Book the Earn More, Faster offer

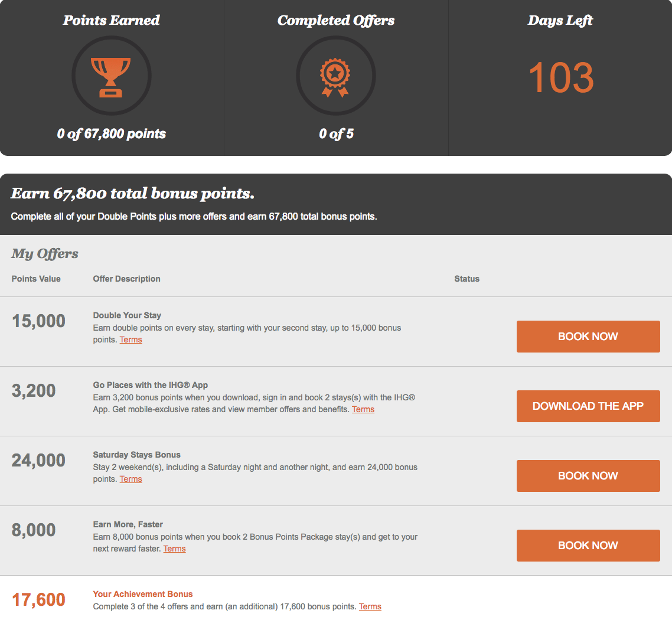tap(588, 546)
